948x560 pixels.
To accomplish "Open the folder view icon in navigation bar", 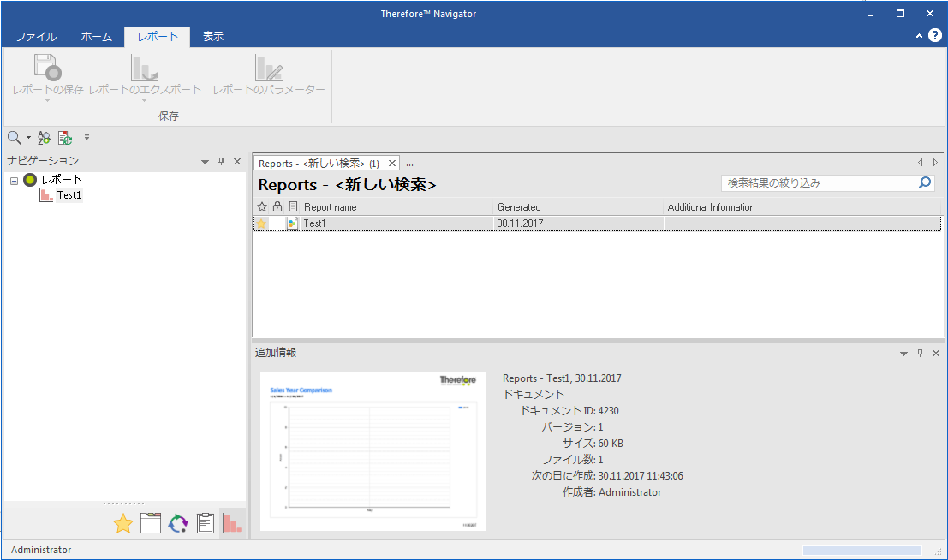I will click(x=151, y=523).
